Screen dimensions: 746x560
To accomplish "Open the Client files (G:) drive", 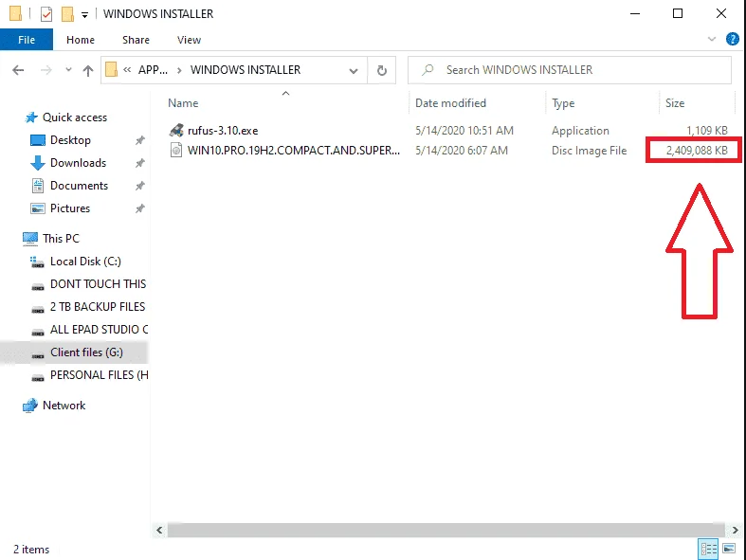I will click(86, 352).
